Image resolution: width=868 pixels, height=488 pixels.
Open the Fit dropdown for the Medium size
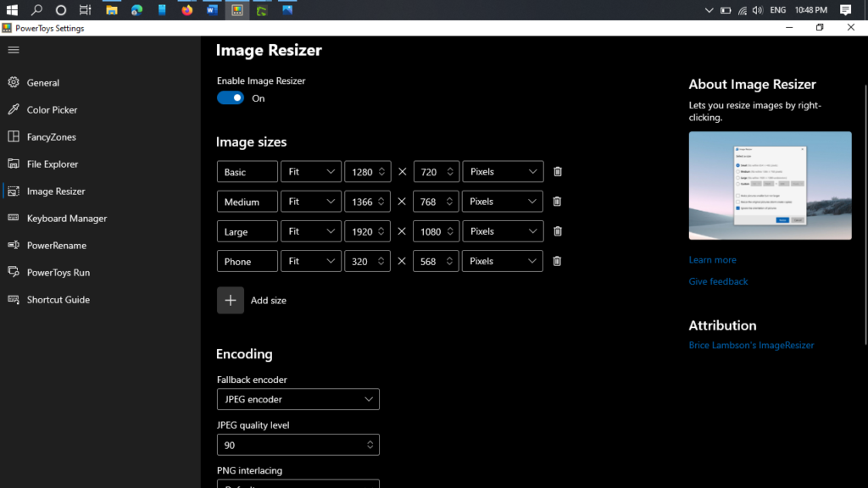[311, 202]
